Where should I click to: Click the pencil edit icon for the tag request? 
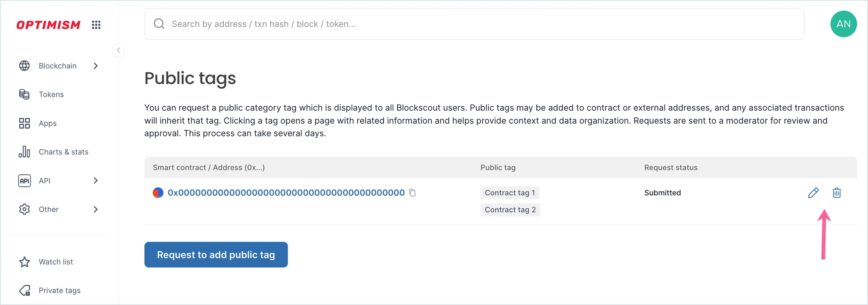coord(813,193)
